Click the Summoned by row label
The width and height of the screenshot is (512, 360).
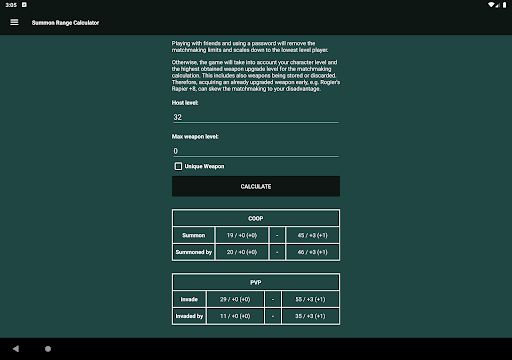[194, 252]
